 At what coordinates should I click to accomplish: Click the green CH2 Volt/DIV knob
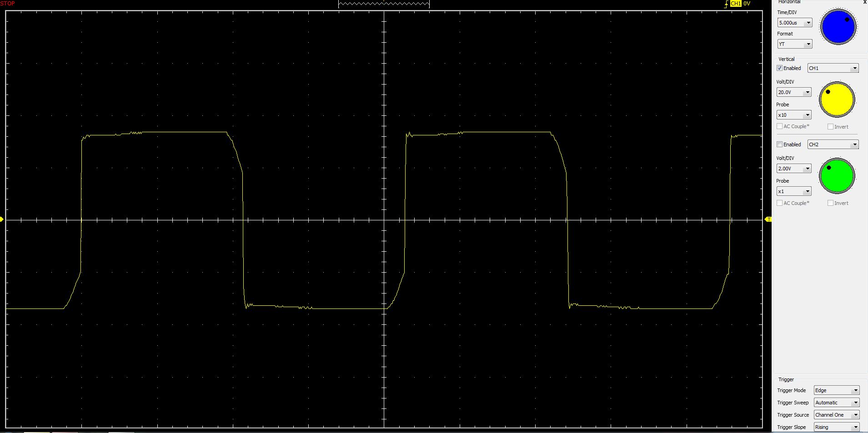(x=837, y=176)
